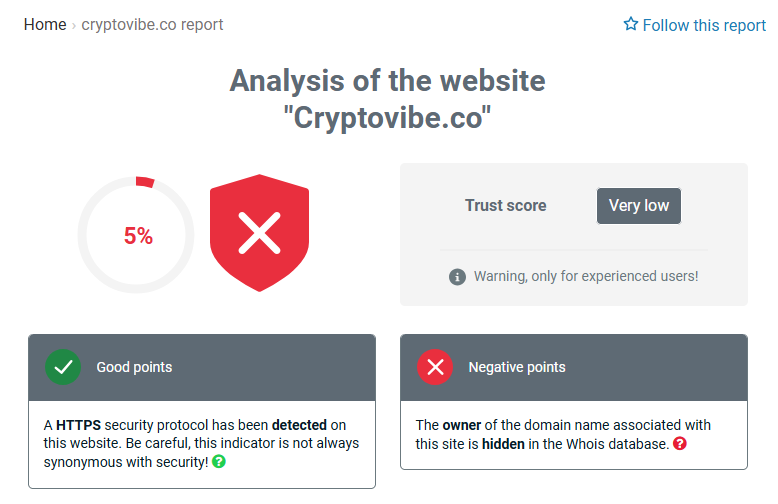Viewport: 778px width, 504px height.
Task: Open the green question mark HTTPS help icon
Action: coord(219,461)
